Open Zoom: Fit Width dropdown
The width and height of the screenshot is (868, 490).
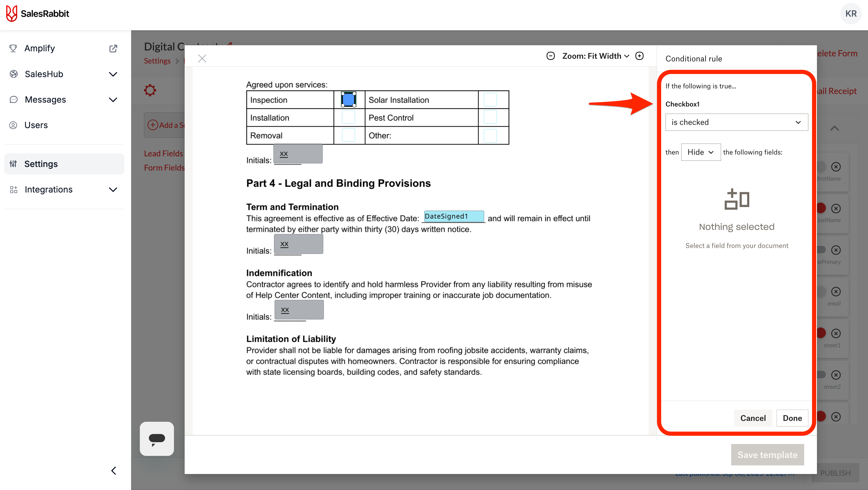[595, 56]
